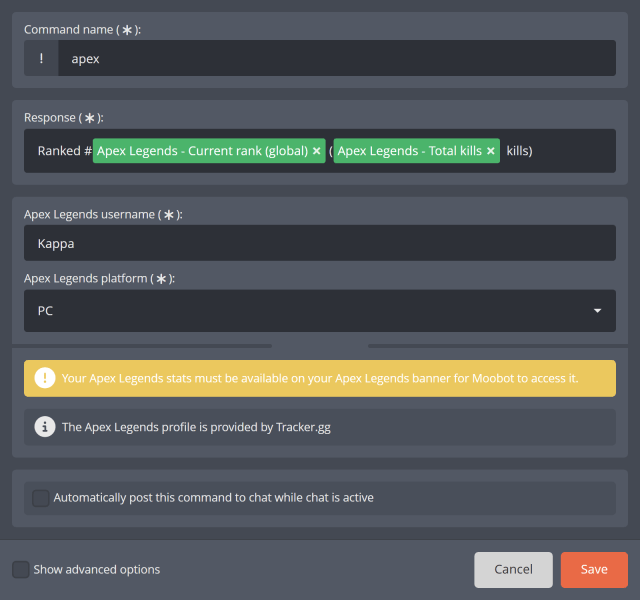Save the command
Screen dimensions: 640x600
pyautogui.click(x=594, y=570)
